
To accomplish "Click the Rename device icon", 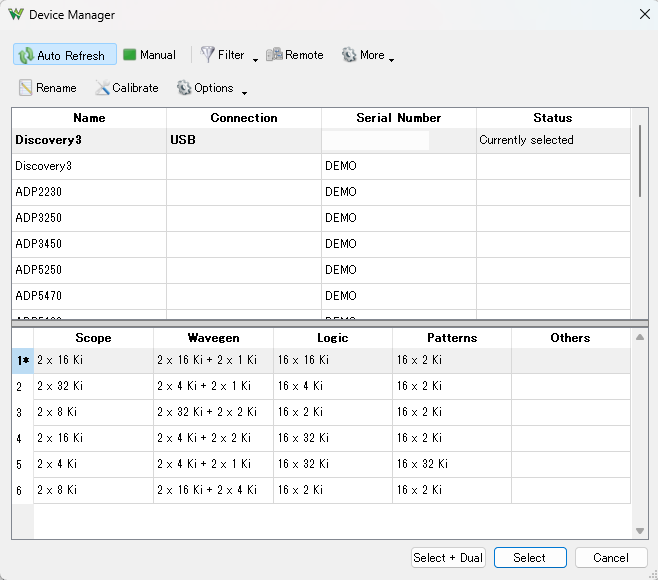I will pyautogui.click(x=26, y=88).
